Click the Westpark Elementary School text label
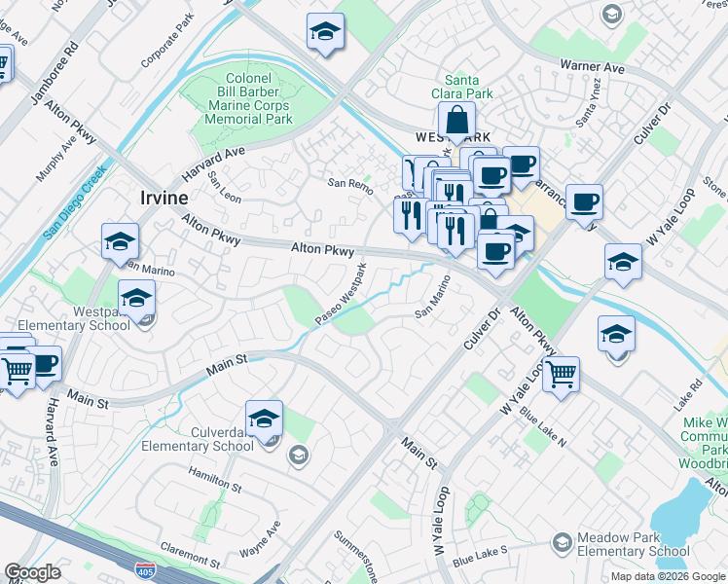 (x=74, y=318)
